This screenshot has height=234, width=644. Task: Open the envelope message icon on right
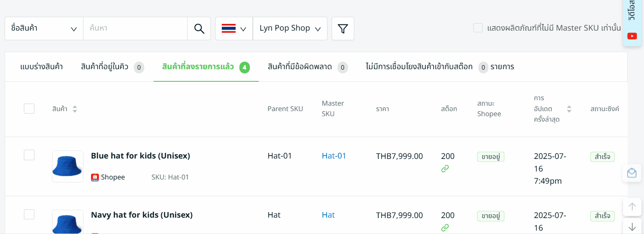click(632, 173)
